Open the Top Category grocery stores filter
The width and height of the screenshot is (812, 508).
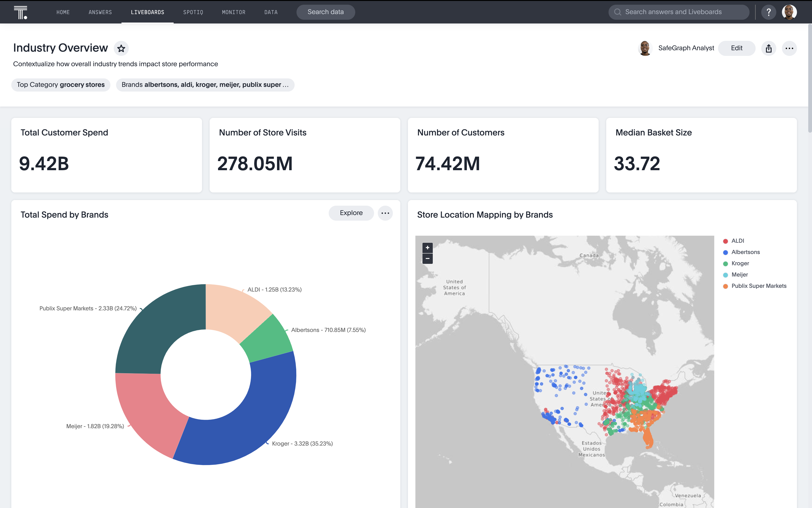point(61,85)
